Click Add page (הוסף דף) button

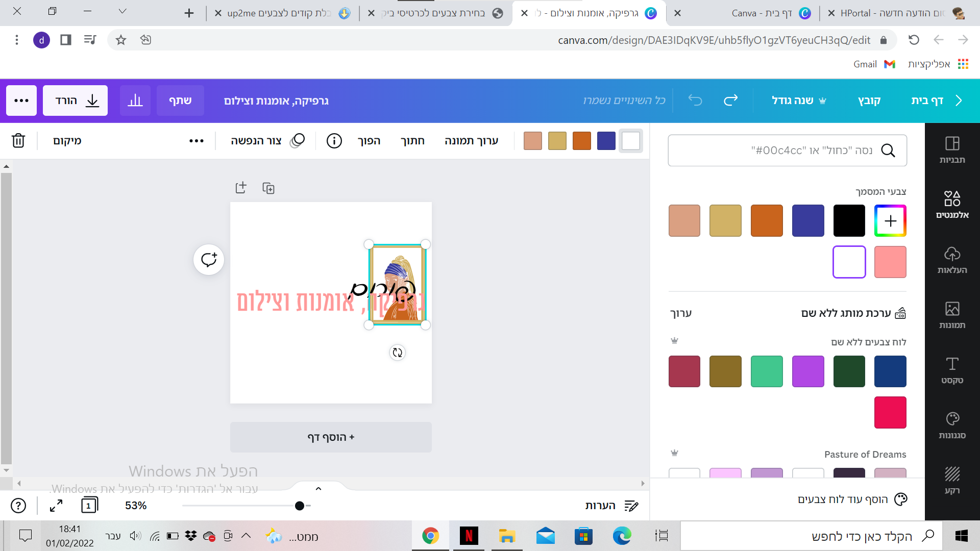pyautogui.click(x=331, y=437)
